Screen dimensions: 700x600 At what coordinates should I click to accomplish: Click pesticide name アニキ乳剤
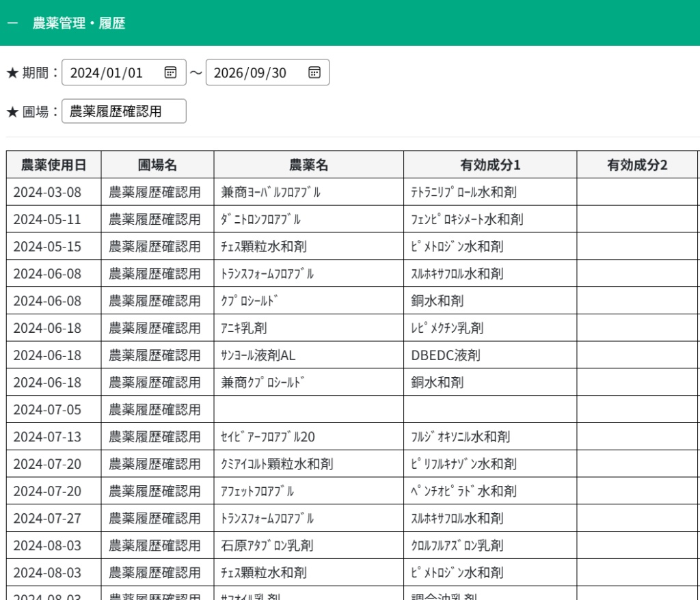(244, 329)
